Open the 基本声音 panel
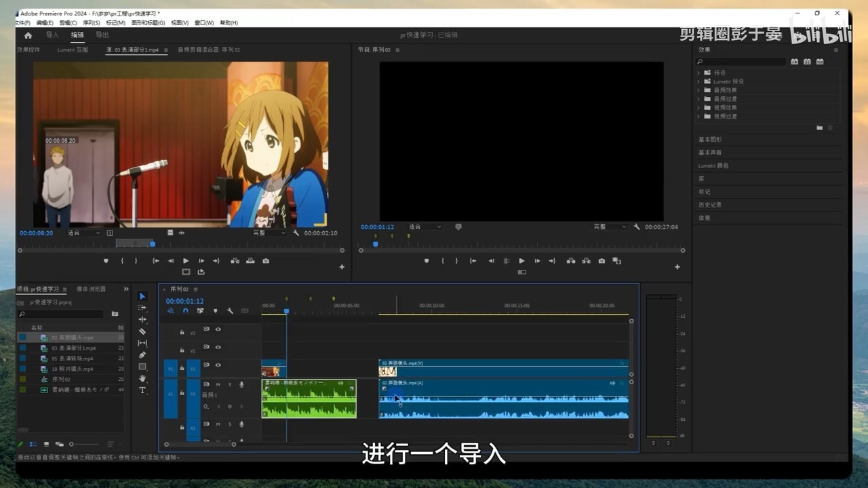 (710, 152)
